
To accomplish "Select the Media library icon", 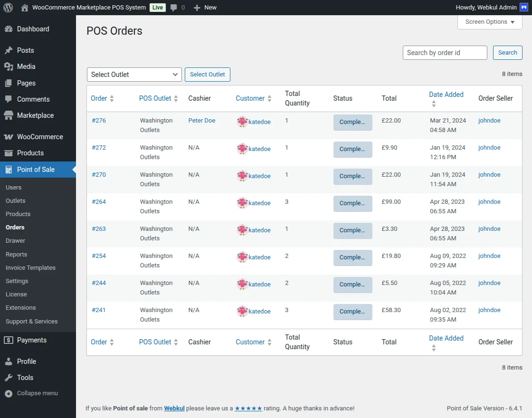I will click(x=10, y=66).
